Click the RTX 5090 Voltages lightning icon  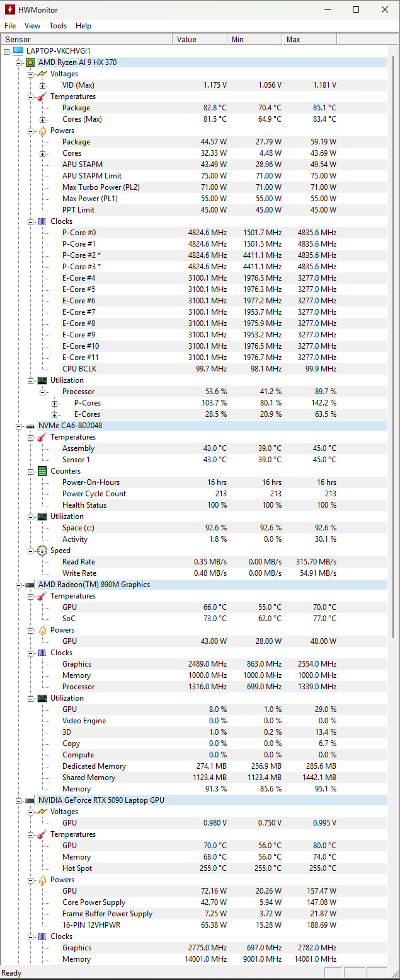click(x=42, y=812)
